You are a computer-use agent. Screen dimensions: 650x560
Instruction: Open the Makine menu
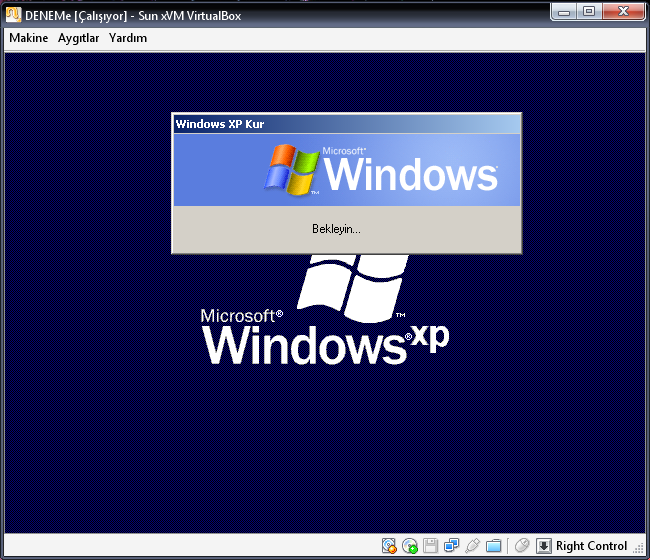click(x=29, y=38)
